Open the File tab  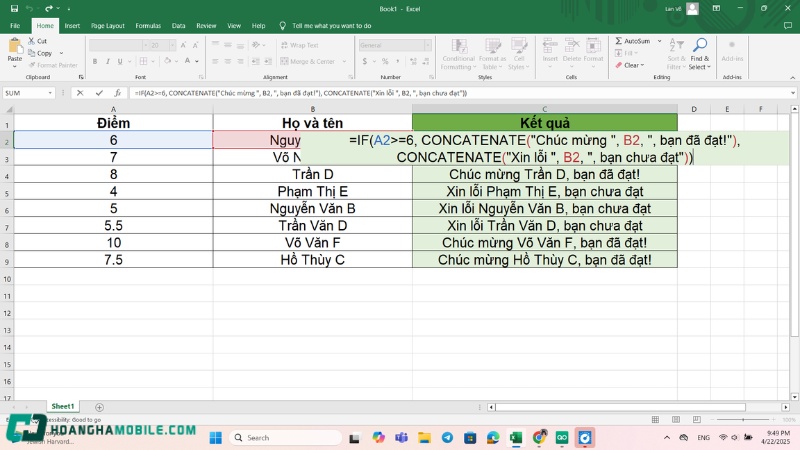pos(15,26)
